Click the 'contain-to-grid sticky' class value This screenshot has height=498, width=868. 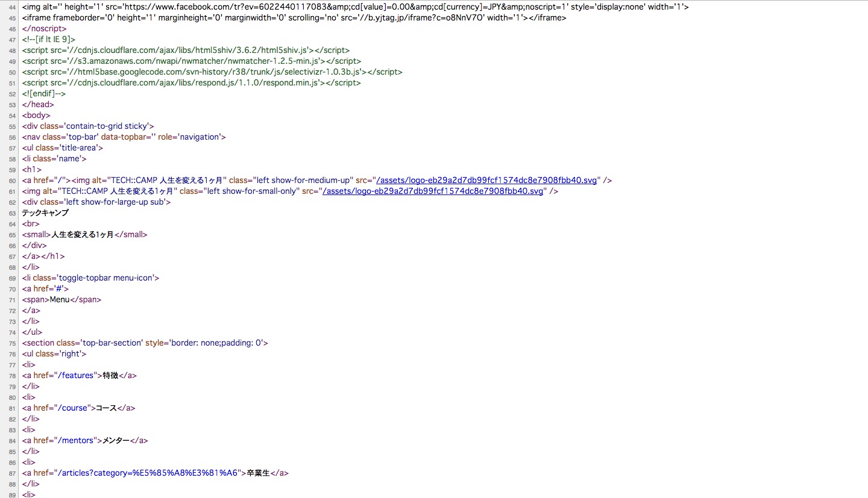109,126
